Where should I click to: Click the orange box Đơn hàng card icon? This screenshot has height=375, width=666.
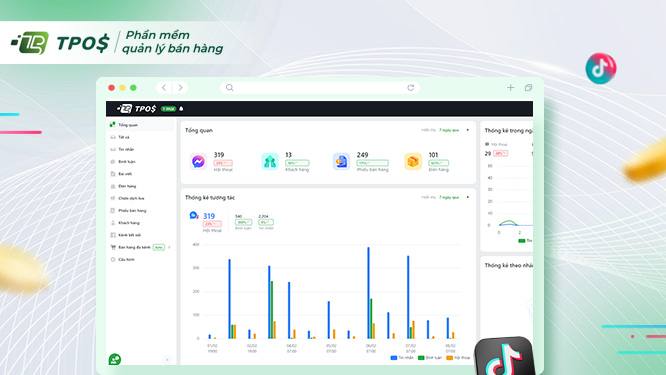[413, 161]
